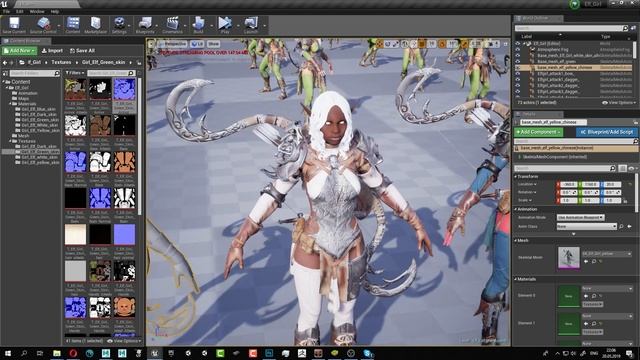
Task: Click the Launch toolbar icon
Action: [x=251, y=25]
